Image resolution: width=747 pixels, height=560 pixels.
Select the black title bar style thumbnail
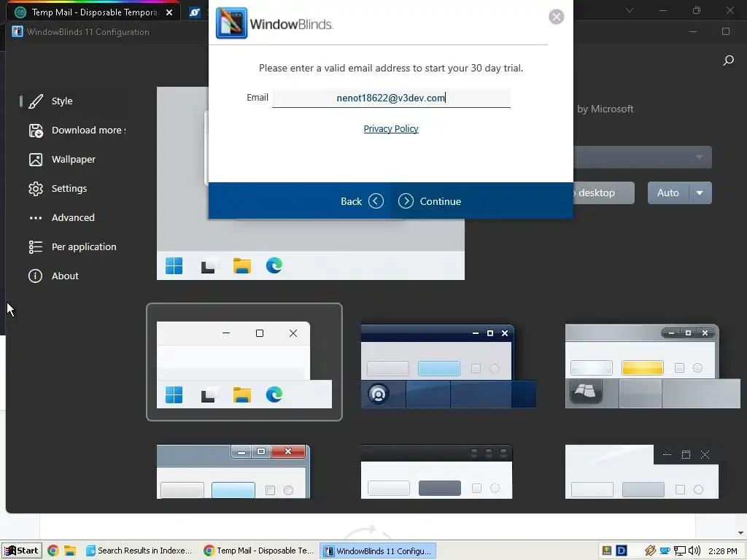[437, 472]
